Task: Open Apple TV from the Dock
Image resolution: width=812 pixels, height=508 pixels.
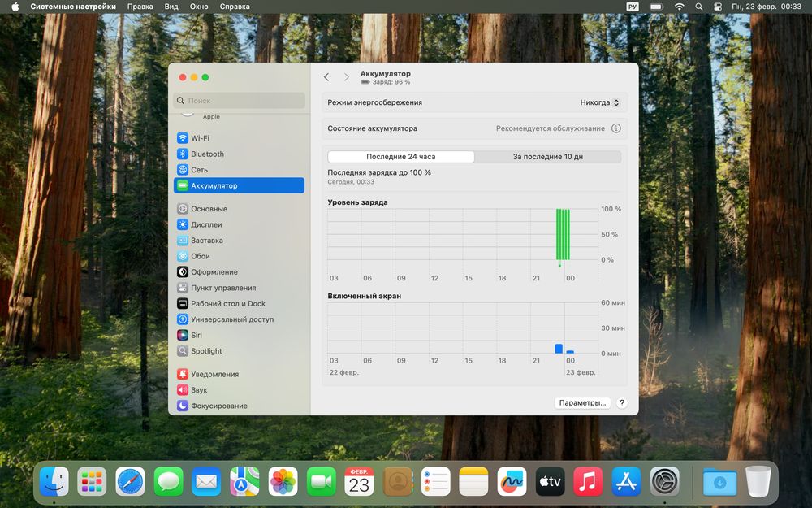Action: point(550,481)
